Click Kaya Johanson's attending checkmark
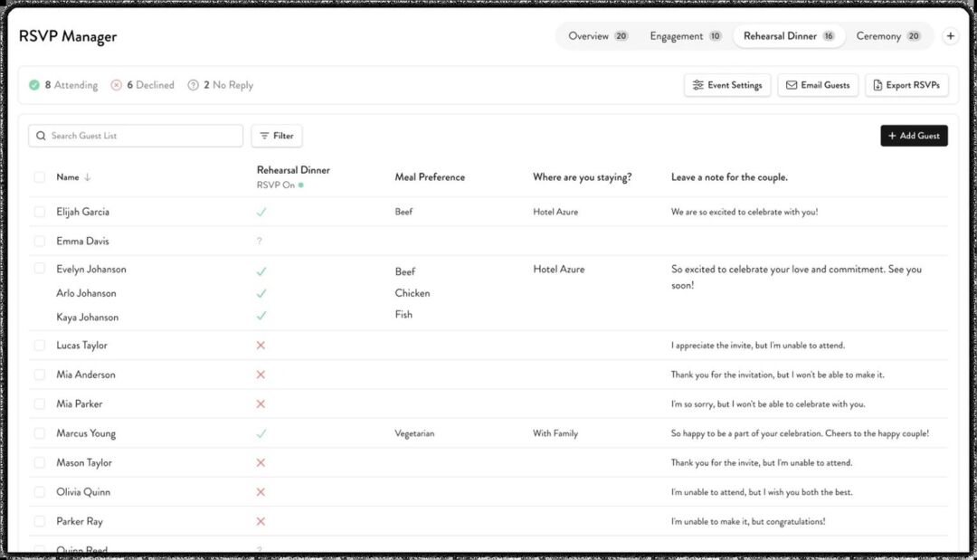The width and height of the screenshot is (977, 560). coord(261,315)
